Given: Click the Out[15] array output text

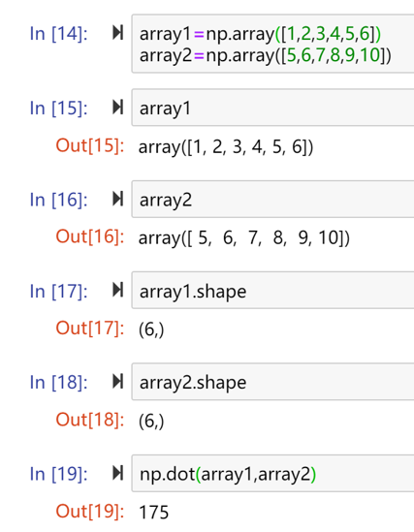Looking at the screenshot, I should click(x=226, y=147).
